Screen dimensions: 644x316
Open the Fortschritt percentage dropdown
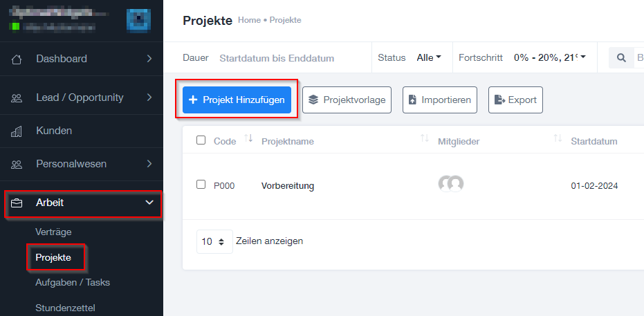549,58
